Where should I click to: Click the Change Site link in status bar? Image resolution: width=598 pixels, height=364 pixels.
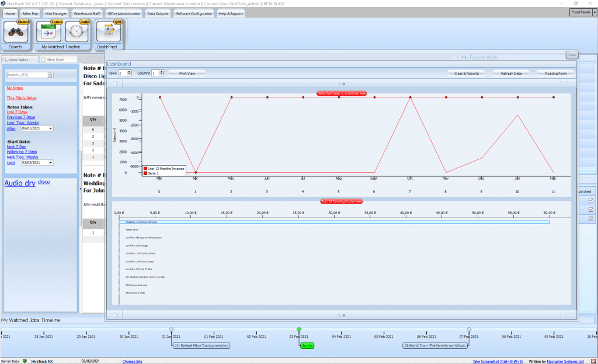click(x=132, y=361)
